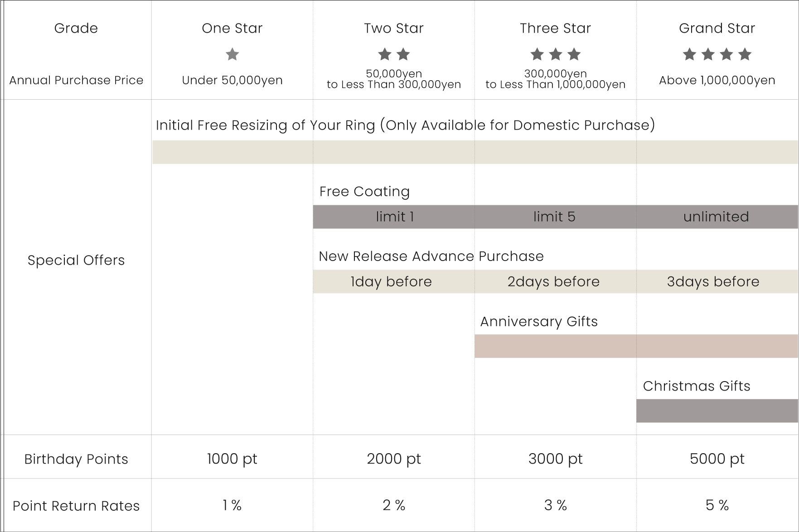This screenshot has width=799, height=532.
Task: Click the 5000 pt birthday points value
Action: (717, 459)
